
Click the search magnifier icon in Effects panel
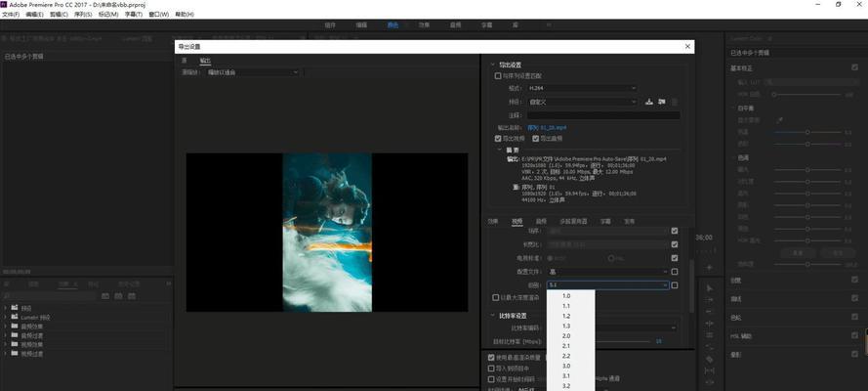pos(7,296)
